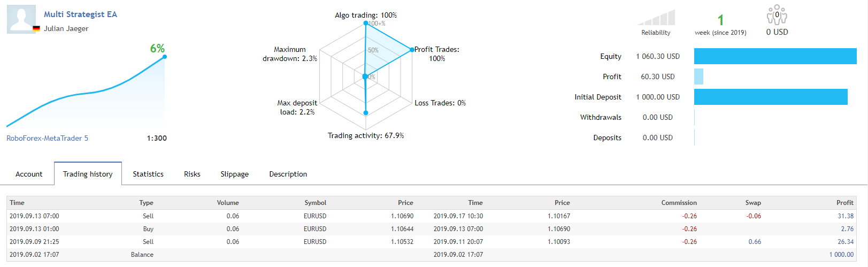Click the author profile avatar picture

pos(21,19)
